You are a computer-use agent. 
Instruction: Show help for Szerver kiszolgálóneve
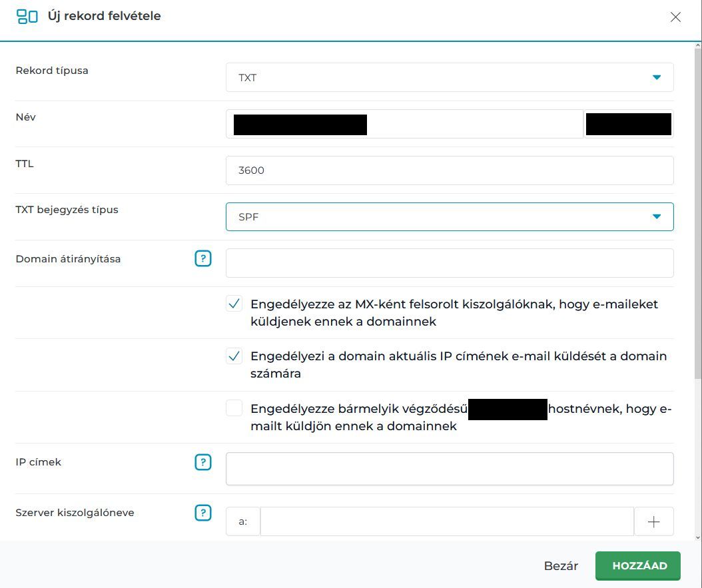[203, 513]
